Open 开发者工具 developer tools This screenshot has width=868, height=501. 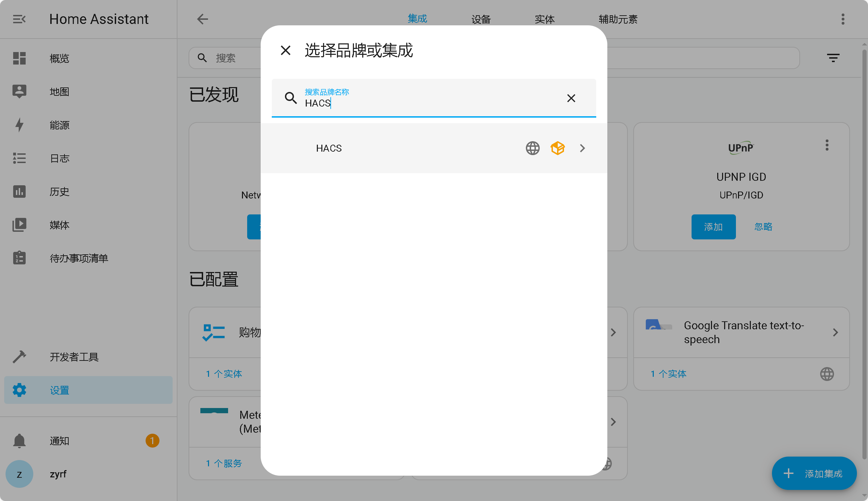pyautogui.click(x=88, y=357)
